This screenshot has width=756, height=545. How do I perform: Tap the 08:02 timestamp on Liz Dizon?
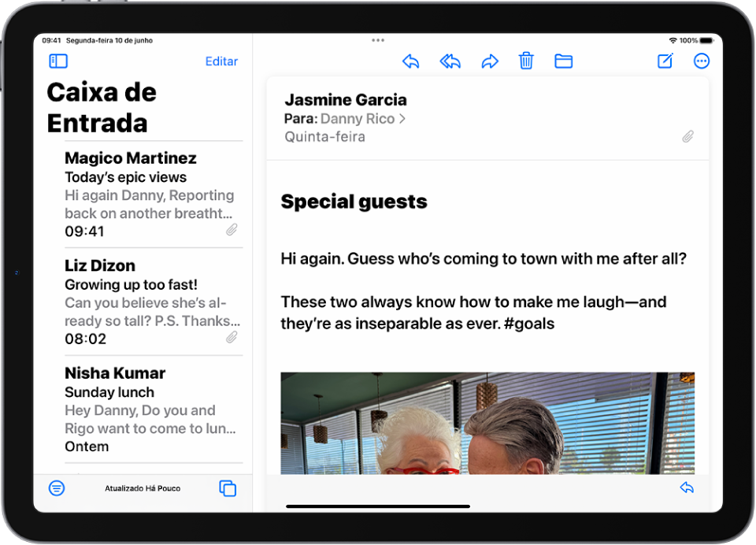tap(85, 339)
